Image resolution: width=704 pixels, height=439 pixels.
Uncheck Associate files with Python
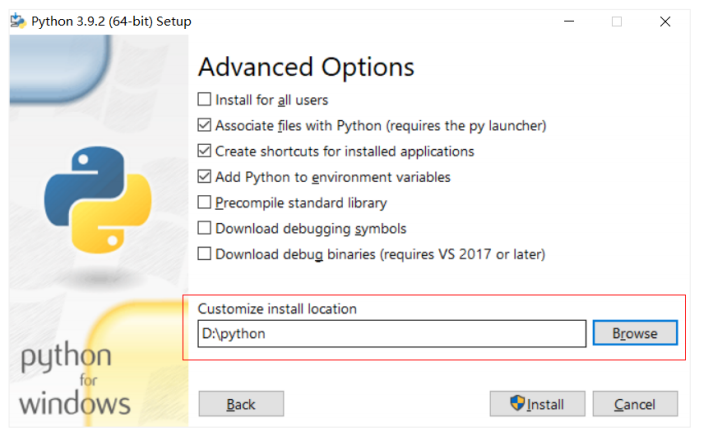pyautogui.click(x=205, y=126)
